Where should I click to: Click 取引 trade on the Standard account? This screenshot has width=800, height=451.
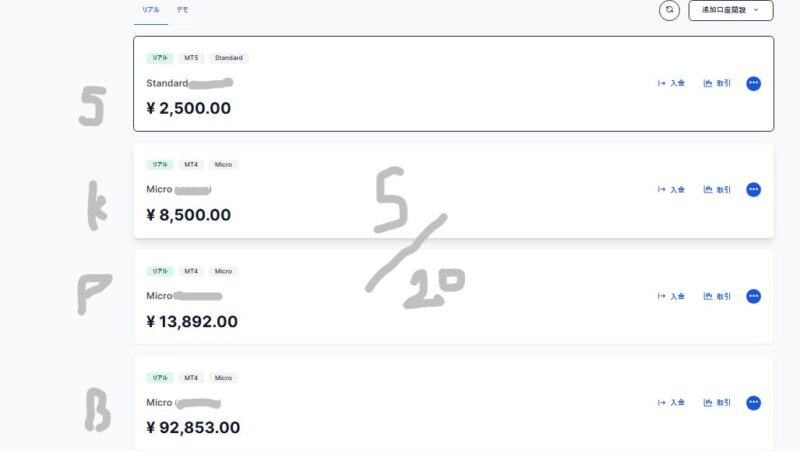[x=717, y=83]
